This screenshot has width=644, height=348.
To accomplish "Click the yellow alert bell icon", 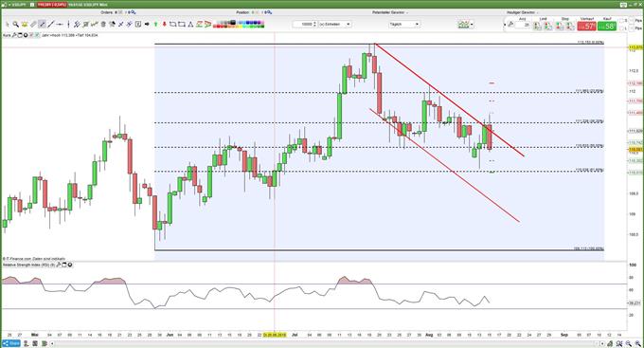I will [25, 25].
